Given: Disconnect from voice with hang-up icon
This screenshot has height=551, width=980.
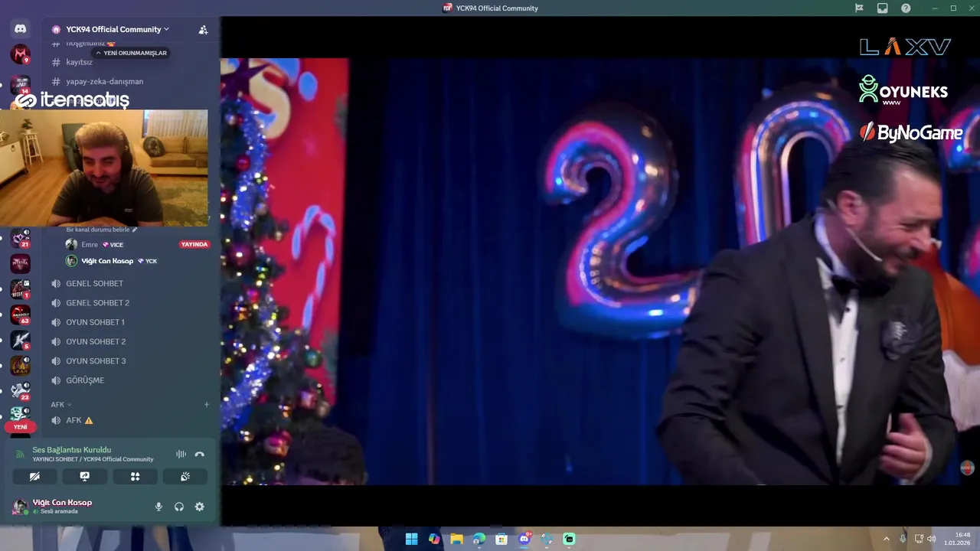Looking at the screenshot, I should (200, 454).
